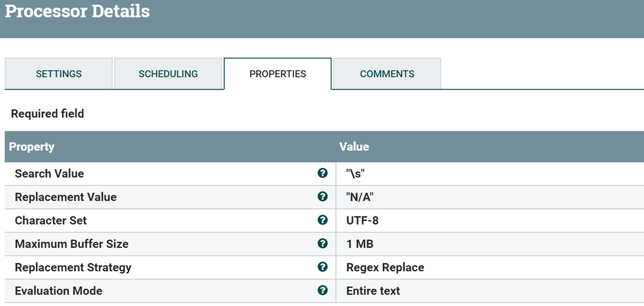Select the Replacement Strategy property name

pyautogui.click(x=73, y=267)
